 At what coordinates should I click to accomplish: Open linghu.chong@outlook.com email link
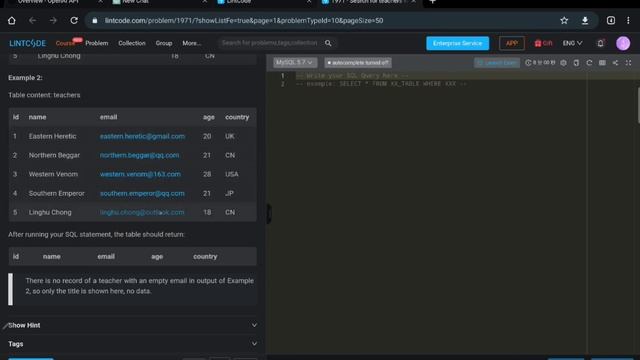(x=142, y=213)
